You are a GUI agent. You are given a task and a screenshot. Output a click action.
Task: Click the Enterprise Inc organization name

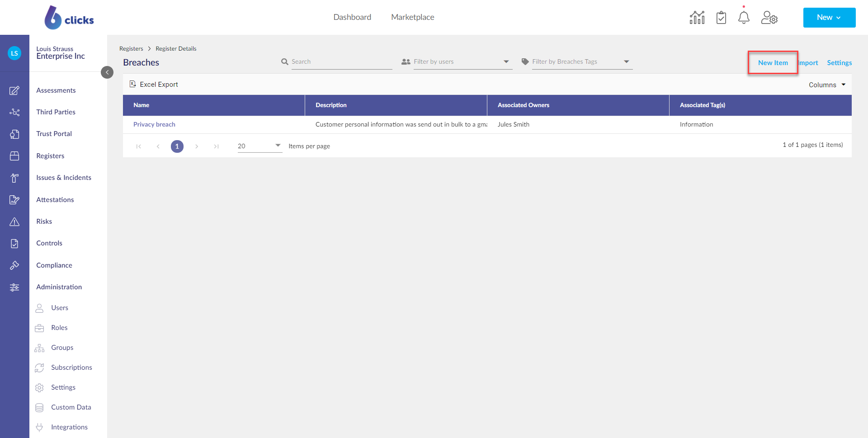[61, 57]
